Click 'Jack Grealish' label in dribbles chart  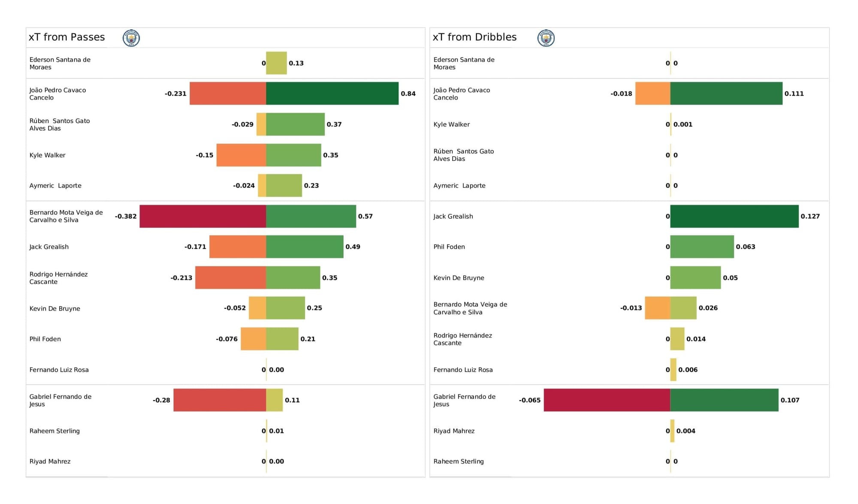pos(453,217)
